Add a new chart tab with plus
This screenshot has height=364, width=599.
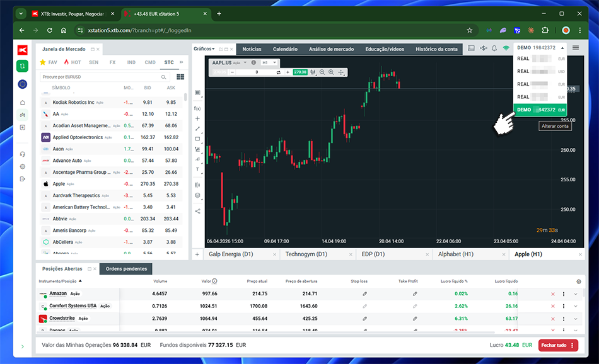[x=197, y=254]
